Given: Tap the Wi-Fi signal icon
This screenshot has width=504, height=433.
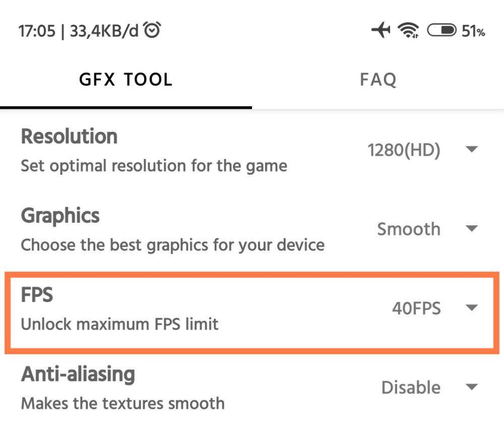Looking at the screenshot, I should [408, 31].
